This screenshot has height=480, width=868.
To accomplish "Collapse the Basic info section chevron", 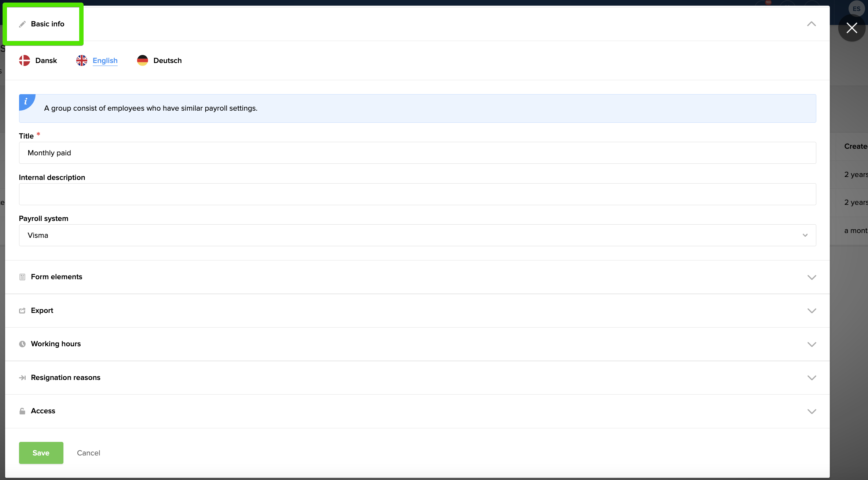I will pyautogui.click(x=812, y=24).
